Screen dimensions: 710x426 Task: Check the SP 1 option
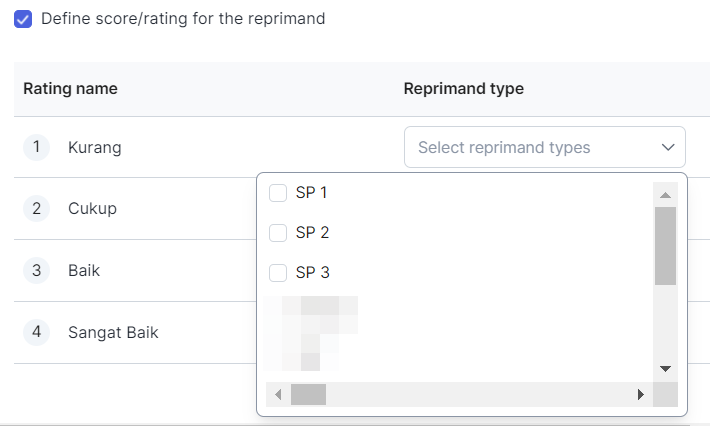279,193
